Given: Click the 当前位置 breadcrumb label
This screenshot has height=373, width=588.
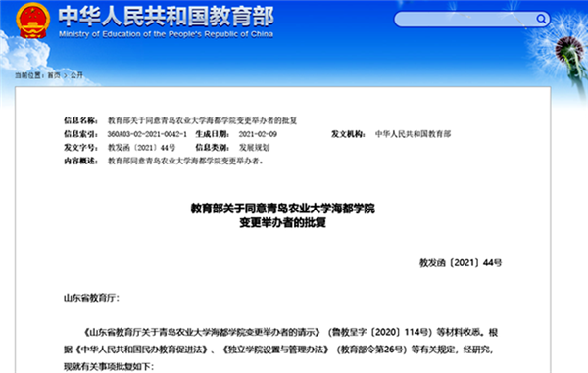Looking at the screenshot, I should [x=29, y=75].
